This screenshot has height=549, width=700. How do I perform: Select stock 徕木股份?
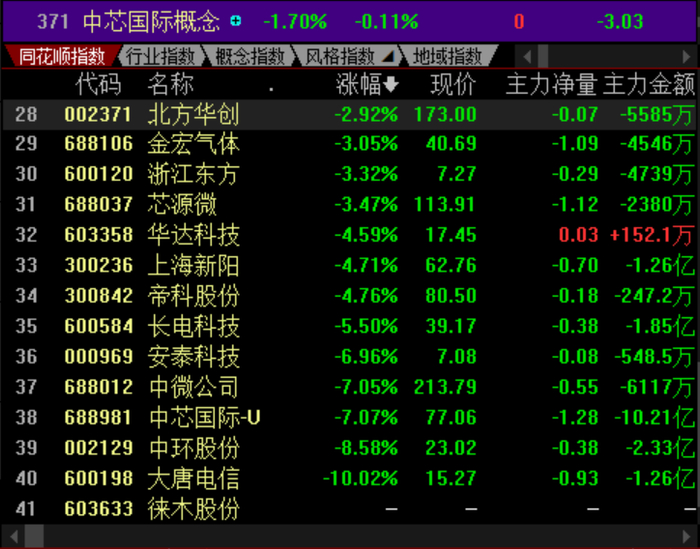click(193, 508)
